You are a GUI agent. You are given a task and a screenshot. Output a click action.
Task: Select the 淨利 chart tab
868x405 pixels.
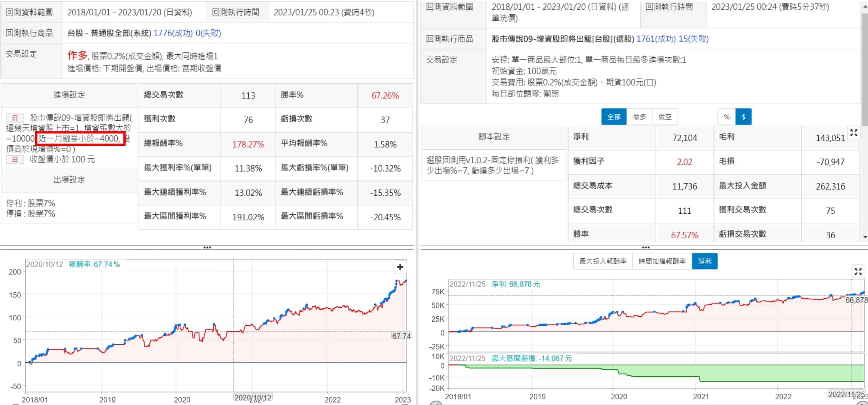705,261
